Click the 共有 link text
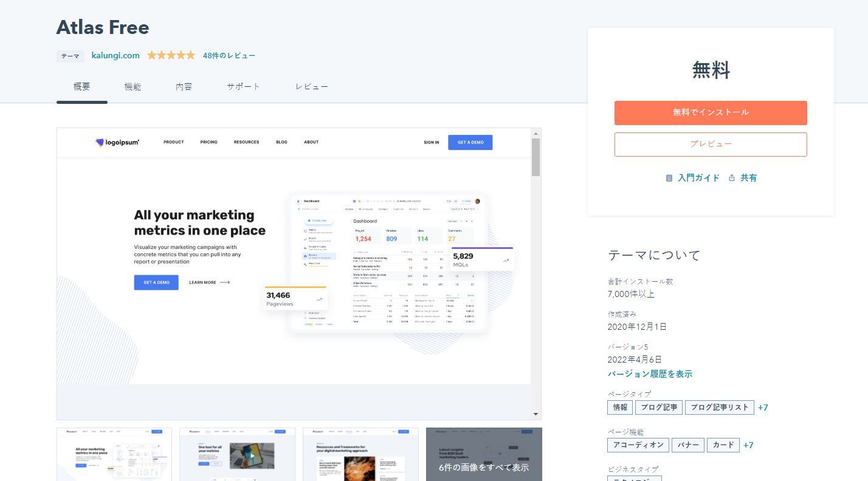The image size is (868, 481). pos(748,178)
